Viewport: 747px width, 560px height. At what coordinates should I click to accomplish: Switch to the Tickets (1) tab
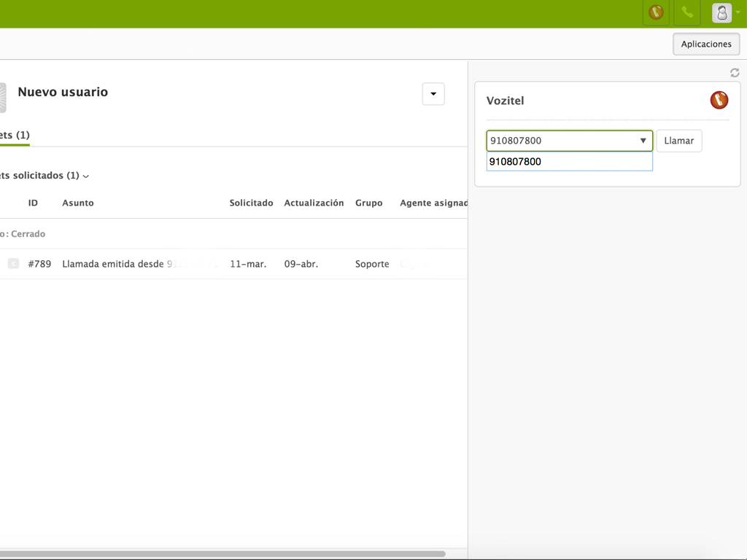pyautogui.click(x=15, y=135)
